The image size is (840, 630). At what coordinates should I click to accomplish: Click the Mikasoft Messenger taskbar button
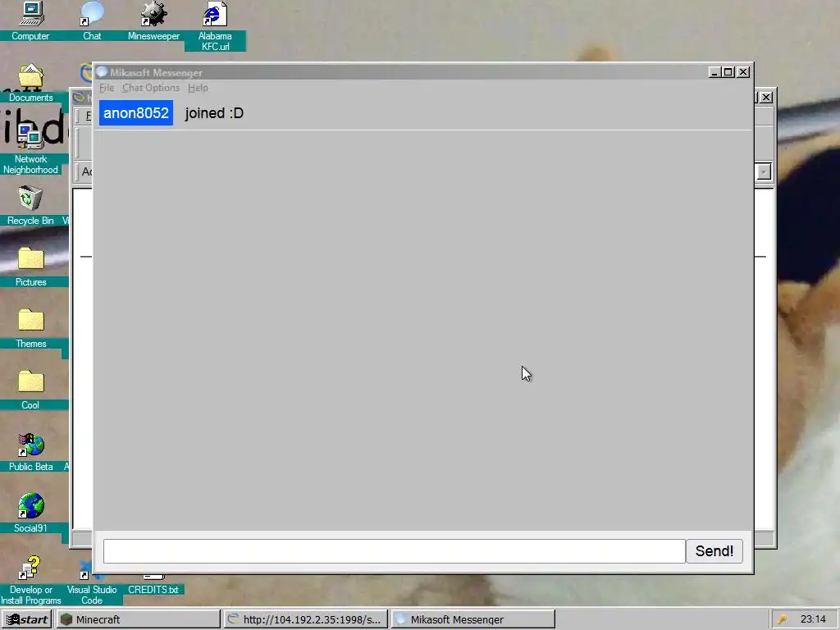coord(473,620)
